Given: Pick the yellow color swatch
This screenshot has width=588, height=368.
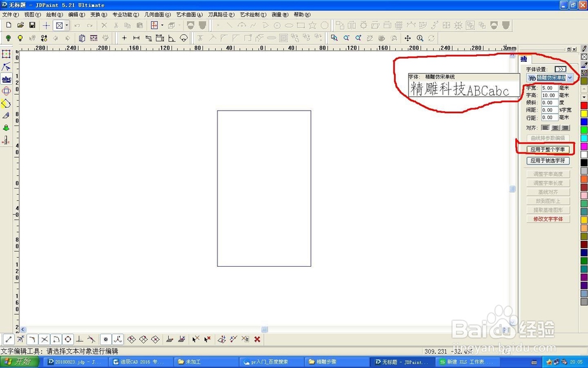Looking at the screenshot, I should 584,114.
